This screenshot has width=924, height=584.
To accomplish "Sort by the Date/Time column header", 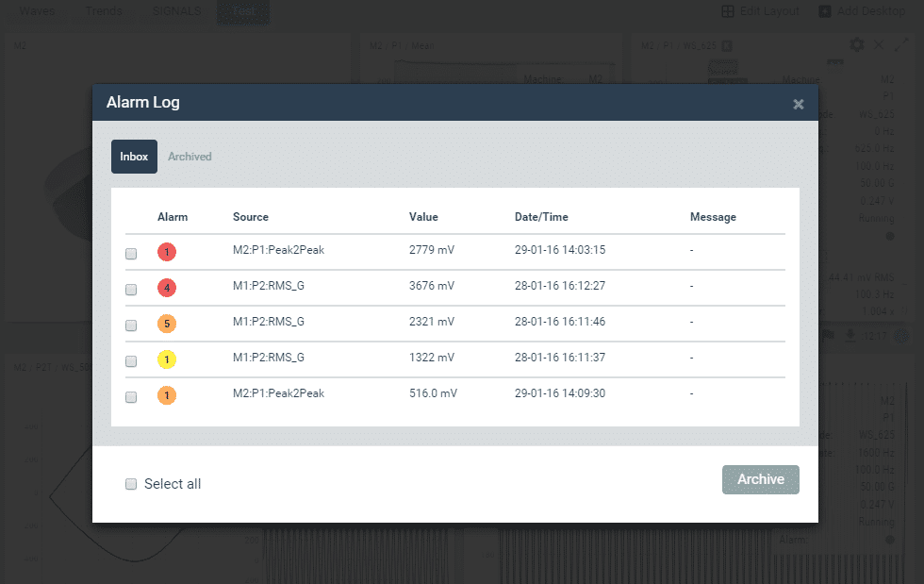I will pos(541,217).
